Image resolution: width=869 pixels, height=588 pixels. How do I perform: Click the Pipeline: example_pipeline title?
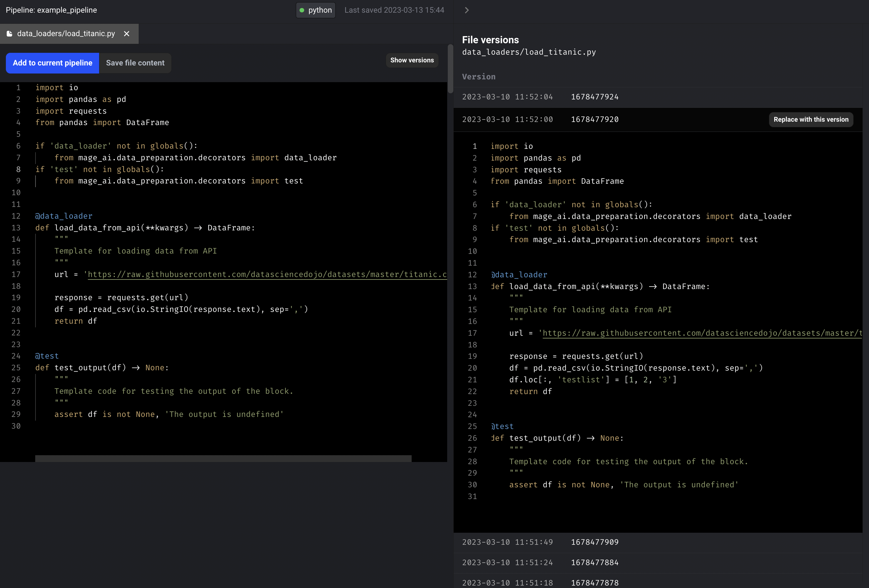click(x=51, y=10)
